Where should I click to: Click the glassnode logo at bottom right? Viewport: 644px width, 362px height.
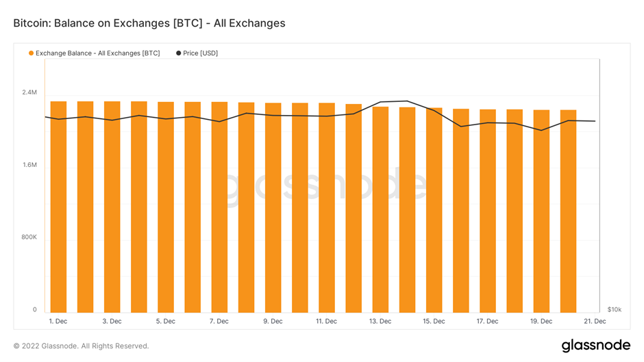click(595, 346)
